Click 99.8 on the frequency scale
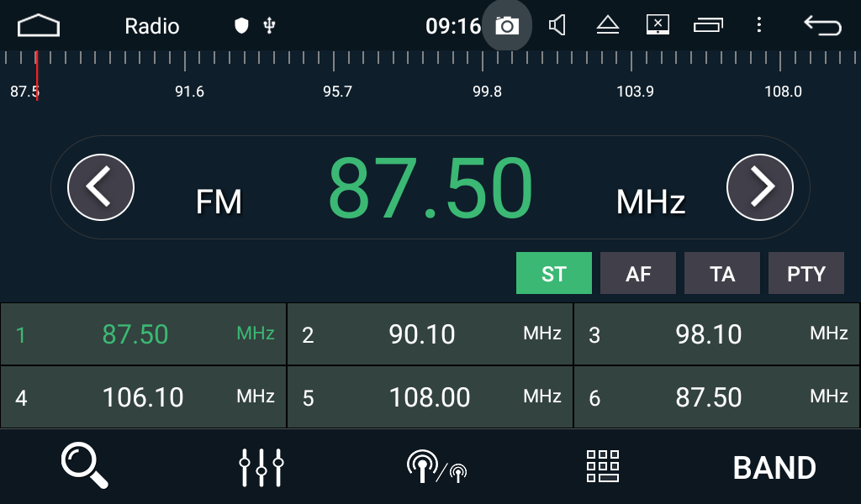 (487, 92)
